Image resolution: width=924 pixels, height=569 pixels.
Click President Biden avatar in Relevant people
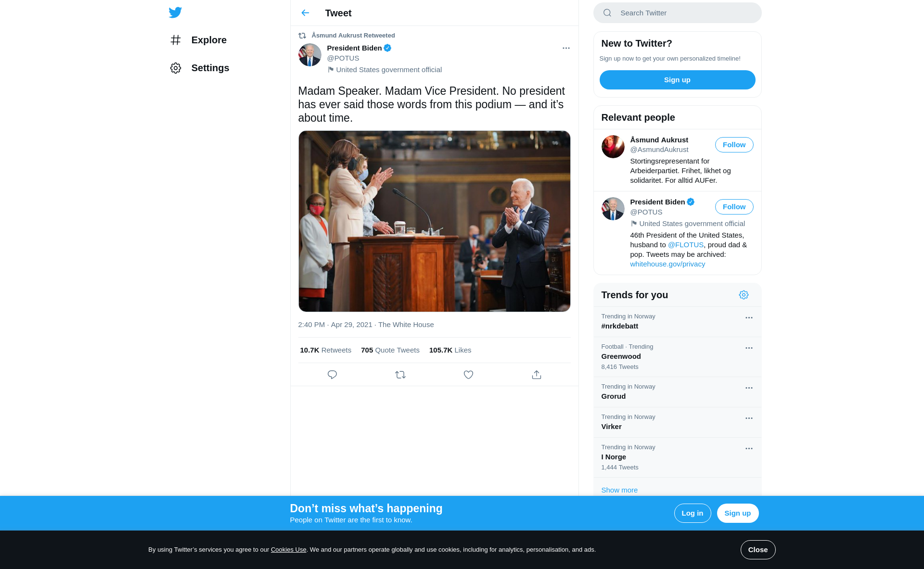(x=613, y=209)
